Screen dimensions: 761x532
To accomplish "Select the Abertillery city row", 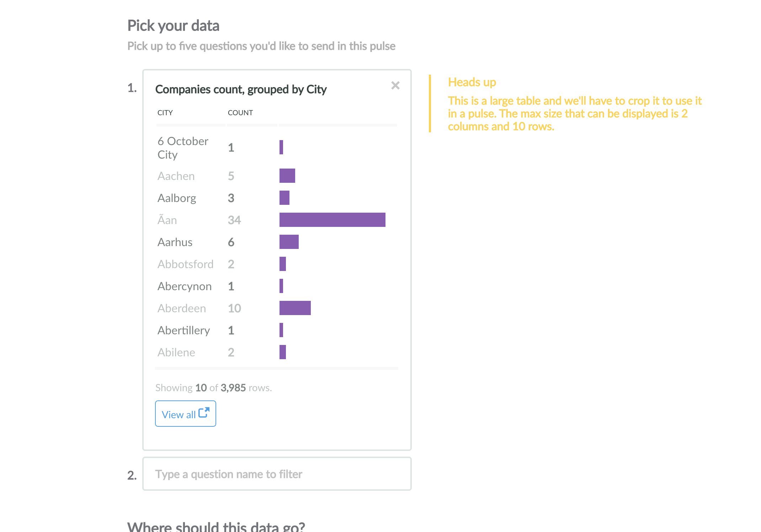I will (183, 330).
